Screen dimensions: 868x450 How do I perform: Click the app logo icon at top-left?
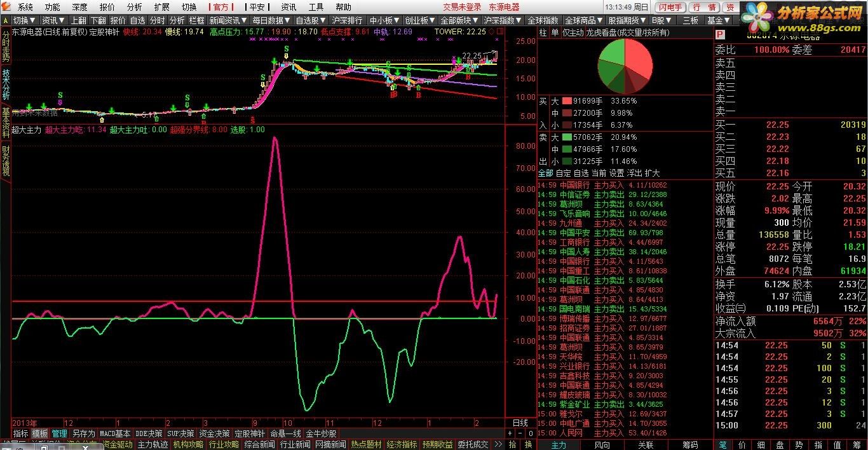pyautogui.click(x=6, y=7)
